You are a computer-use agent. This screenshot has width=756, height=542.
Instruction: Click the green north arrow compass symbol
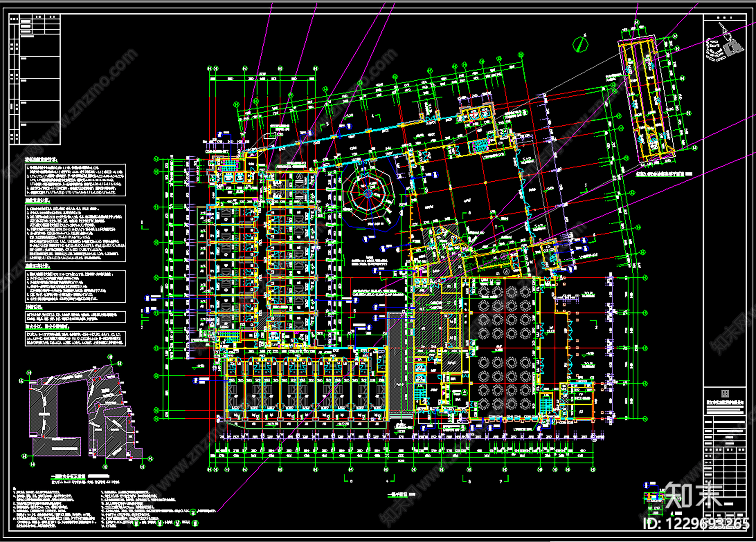pyautogui.click(x=580, y=44)
